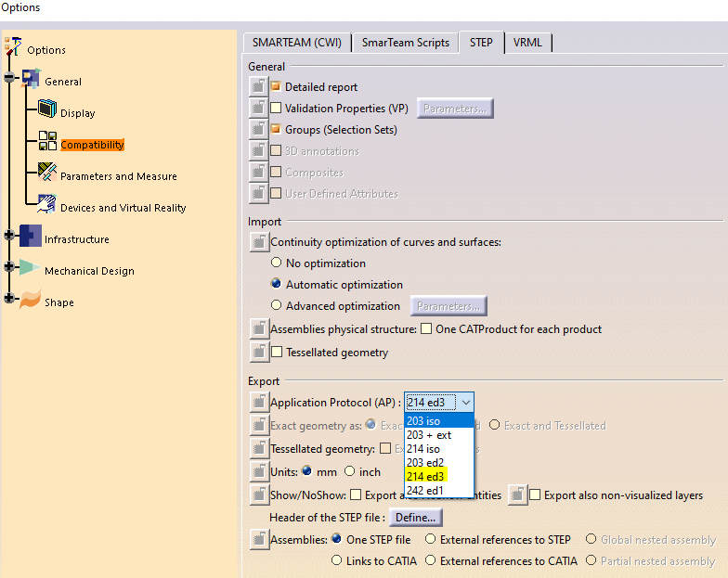This screenshot has width=728, height=578.
Task: Switch to the VRML tab
Action: (527, 43)
